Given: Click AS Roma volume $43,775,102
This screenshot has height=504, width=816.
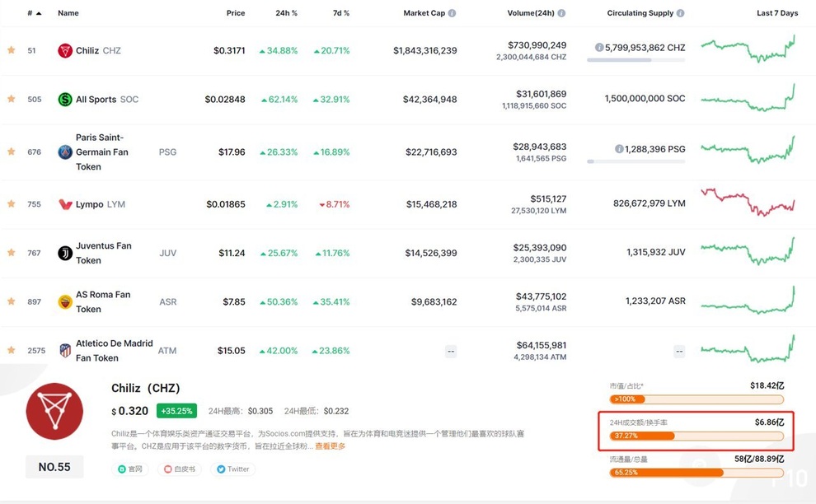Looking at the screenshot, I should pyautogui.click(x=542, y=296).
